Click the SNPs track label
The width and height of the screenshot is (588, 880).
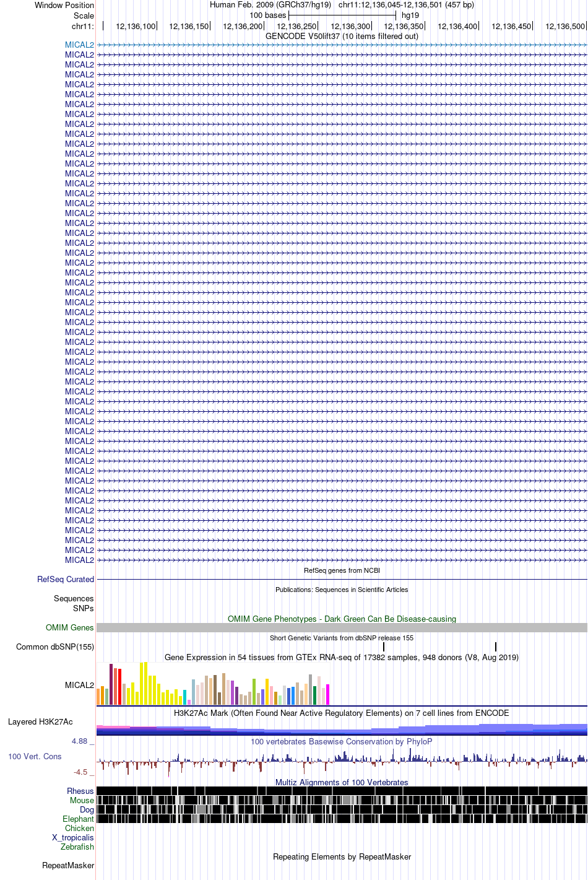[84, 608]
